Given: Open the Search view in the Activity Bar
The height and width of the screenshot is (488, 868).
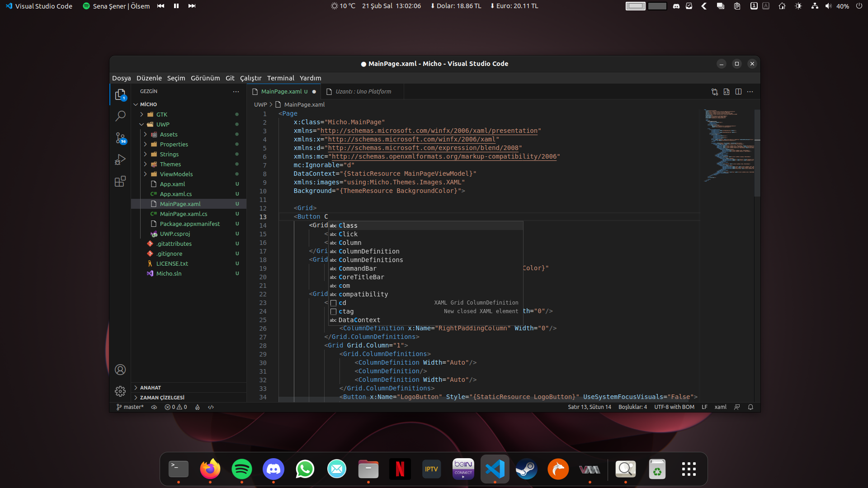Looking at the screenshot, I should click(120, 116).
